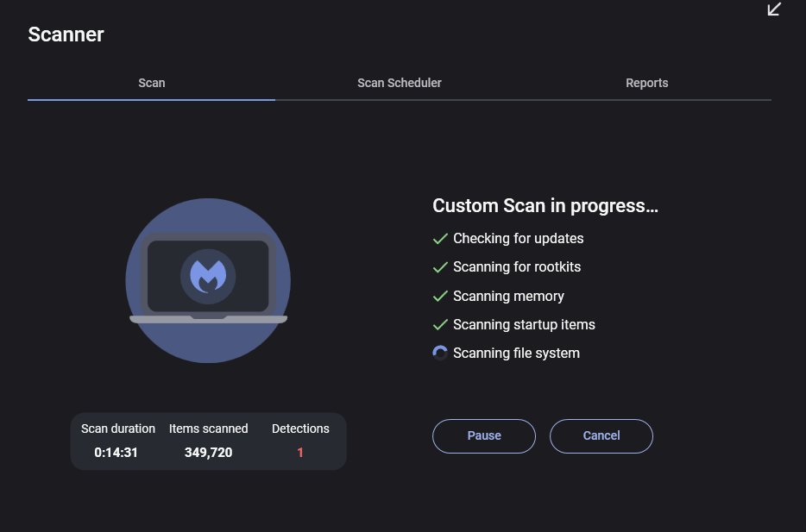Viewport: 806px width, 532px height.
Task: Click the checkmark beside Scanning startup items
Action: (440, 324)
